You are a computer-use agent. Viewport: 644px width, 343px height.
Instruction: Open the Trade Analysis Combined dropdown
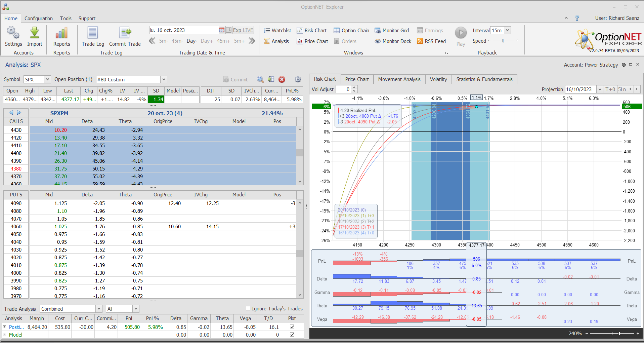tap(99, 309)
